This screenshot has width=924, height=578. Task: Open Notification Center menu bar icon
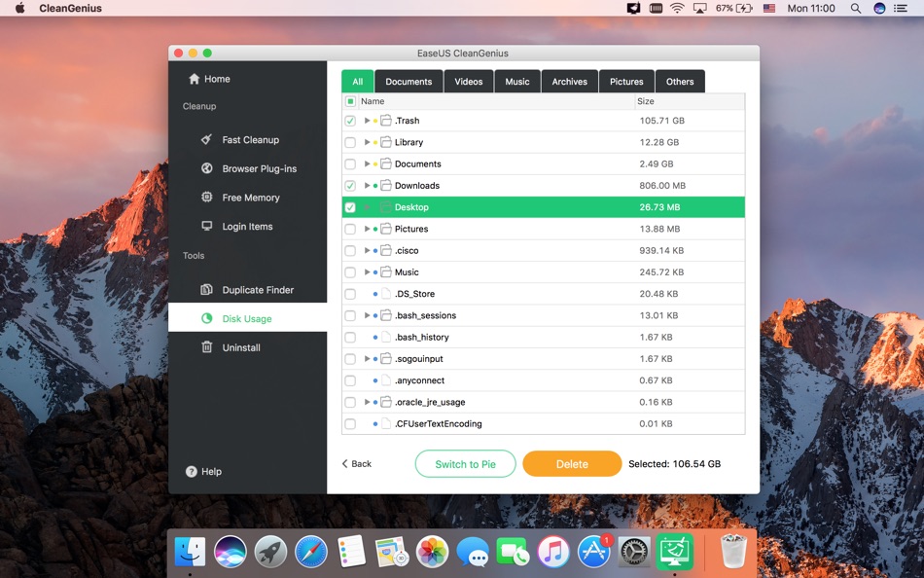tap(901, 8)
